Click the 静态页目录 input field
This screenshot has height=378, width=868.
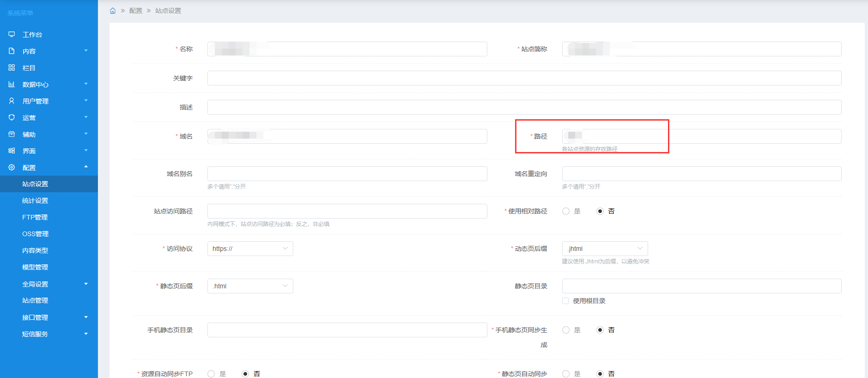tap(702, 286)
